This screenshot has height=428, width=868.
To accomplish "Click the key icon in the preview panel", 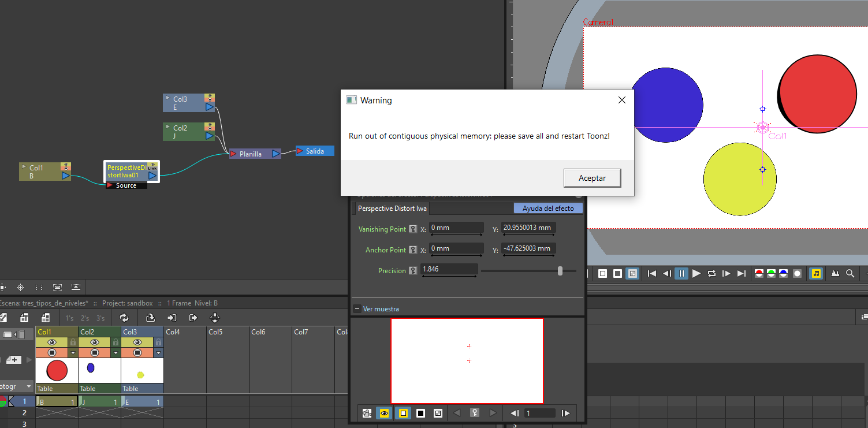I will tap(474, 413).
